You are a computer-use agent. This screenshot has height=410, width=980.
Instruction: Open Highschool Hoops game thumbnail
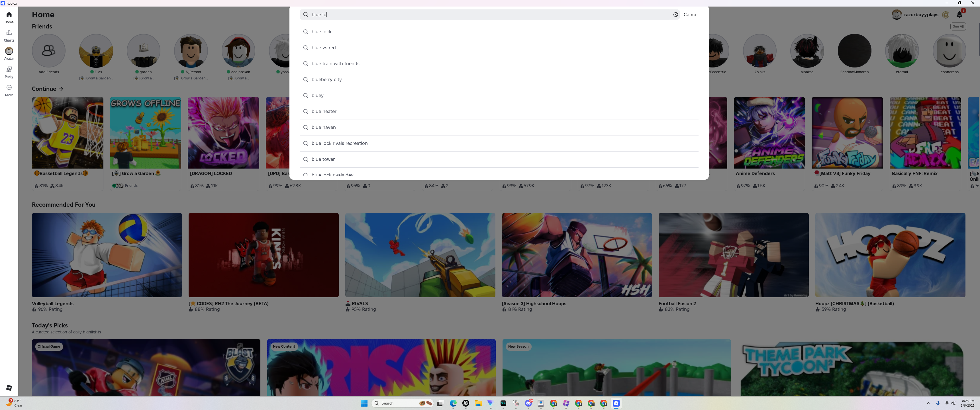point(577,255)
